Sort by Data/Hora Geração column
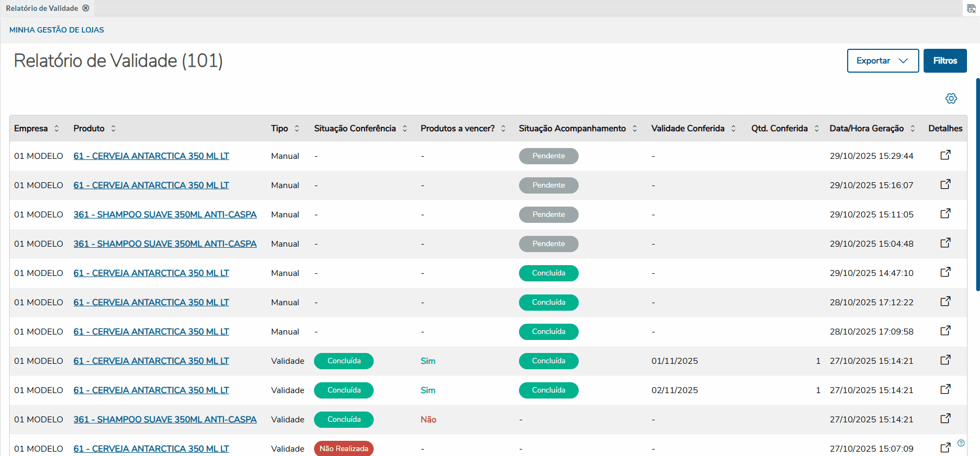Viewport: 980px width, 456px height. tap(913, 129)
